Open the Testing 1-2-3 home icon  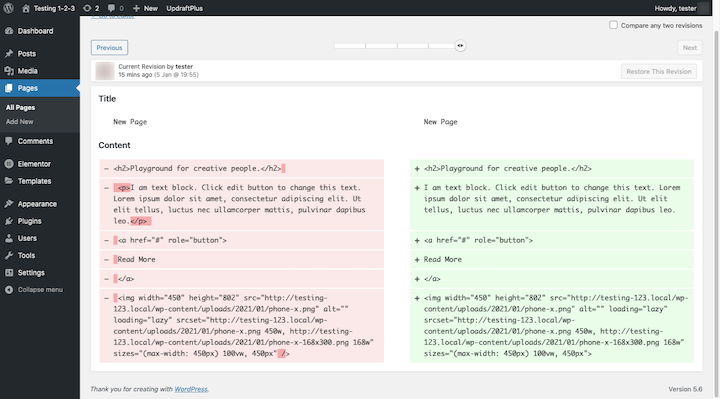(26, 8)
